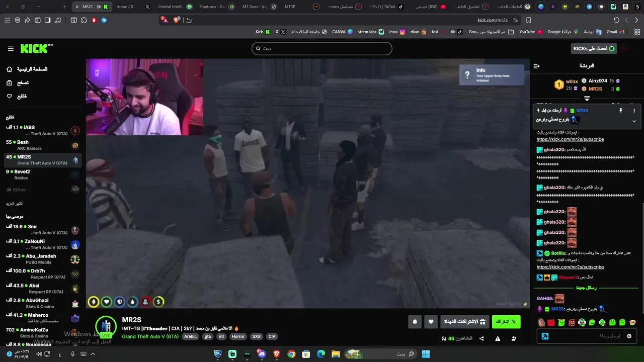Image resolution: width=644 pixels, height=362 pixels.
Task: Click the user icon beside report icon
Action: pyautogui.click(x=514, y=339)
